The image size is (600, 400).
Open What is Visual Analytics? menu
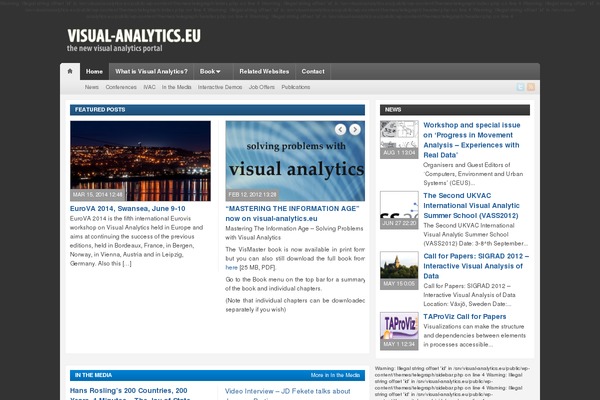pyautogui.click(x=152, y=72)
